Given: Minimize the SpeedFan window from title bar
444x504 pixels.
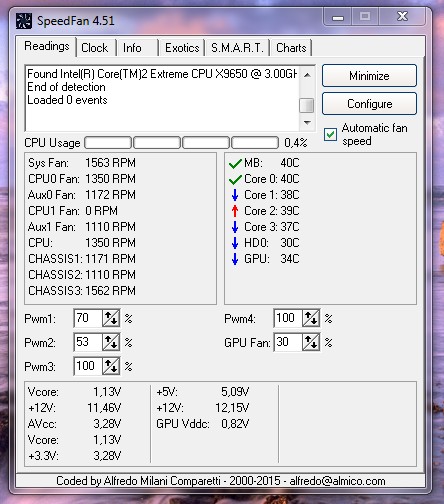Looking at the screenshot, I should 338,17.
